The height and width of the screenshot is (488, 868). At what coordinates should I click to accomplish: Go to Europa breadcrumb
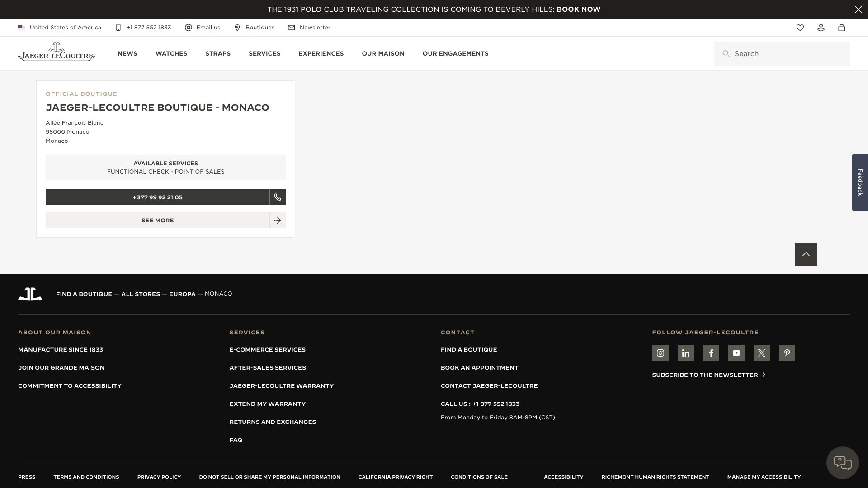[182, 294]
